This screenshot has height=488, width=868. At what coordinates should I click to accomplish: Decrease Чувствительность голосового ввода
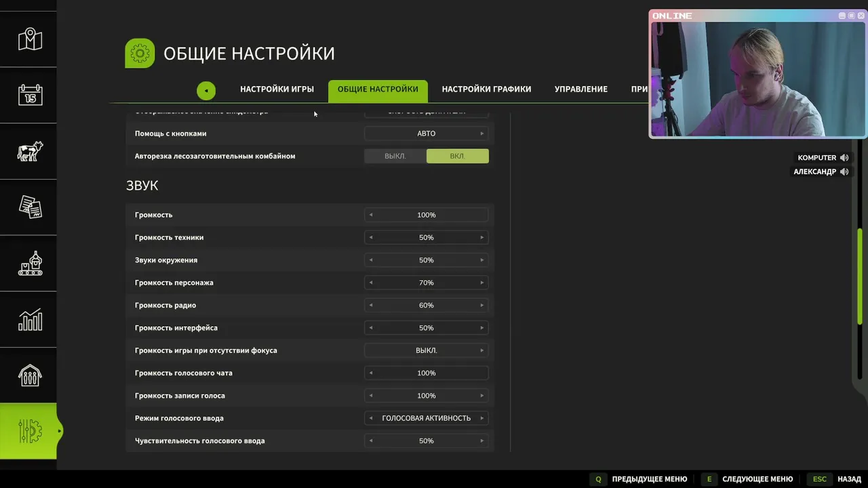371,441
